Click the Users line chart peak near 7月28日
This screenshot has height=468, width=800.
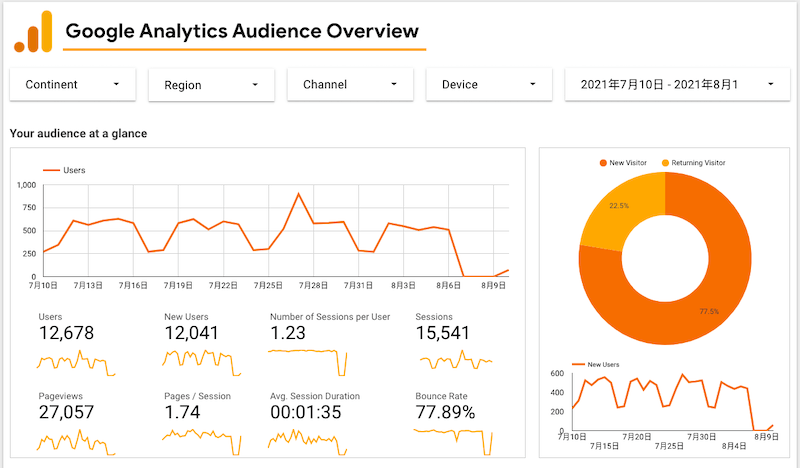tap(298, 193)
